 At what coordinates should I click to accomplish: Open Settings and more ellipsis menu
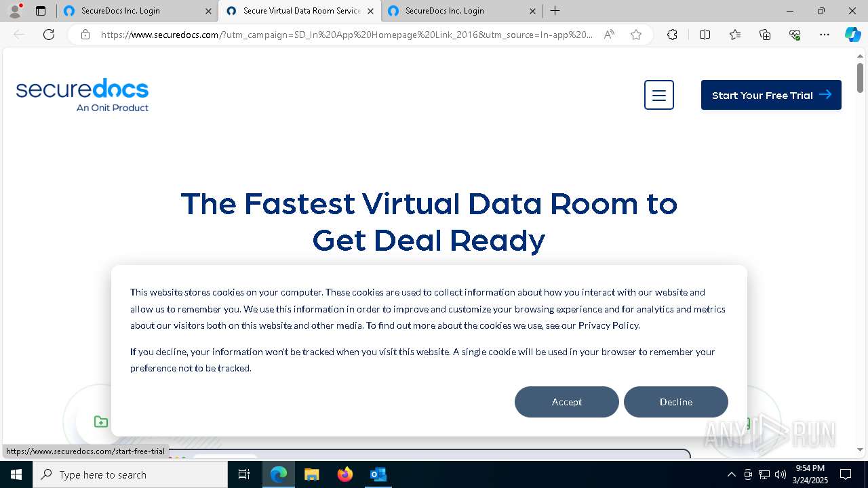pyautogui.click(x=825, y=35)
